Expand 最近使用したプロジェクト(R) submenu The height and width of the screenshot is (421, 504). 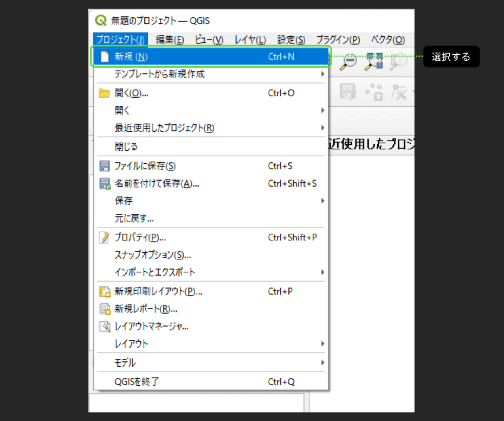tap(211, 128)
